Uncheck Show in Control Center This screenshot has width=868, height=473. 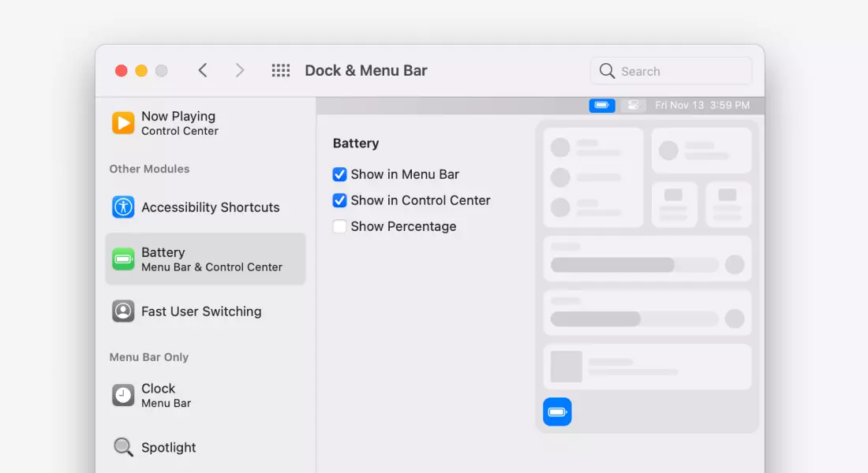pos(339,200)
